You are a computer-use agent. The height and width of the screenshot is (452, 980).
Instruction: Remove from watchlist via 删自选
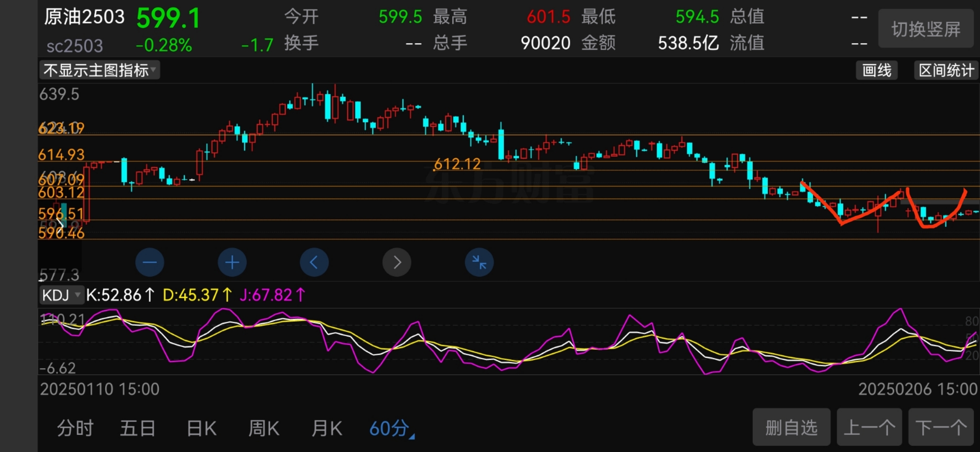tap(791, 428)
